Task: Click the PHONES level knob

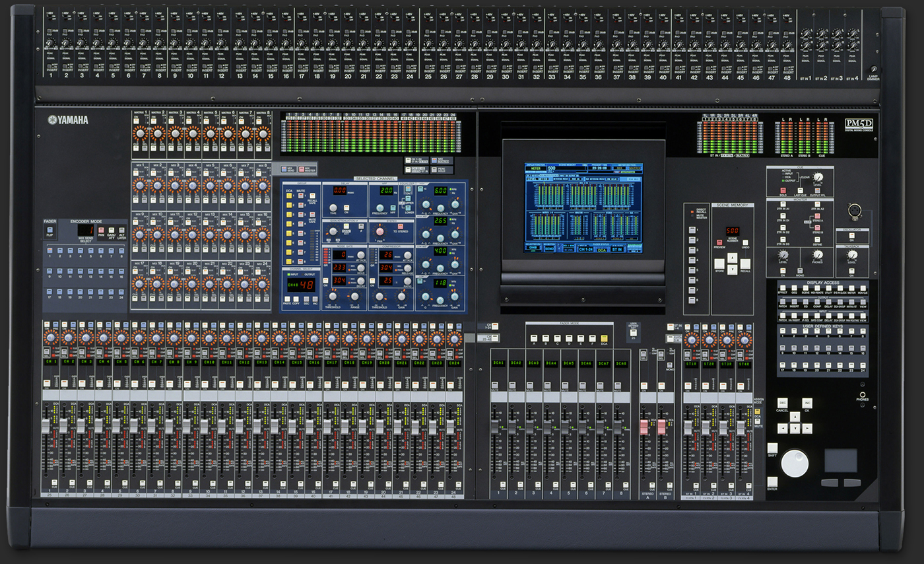Action: [818, 254]
